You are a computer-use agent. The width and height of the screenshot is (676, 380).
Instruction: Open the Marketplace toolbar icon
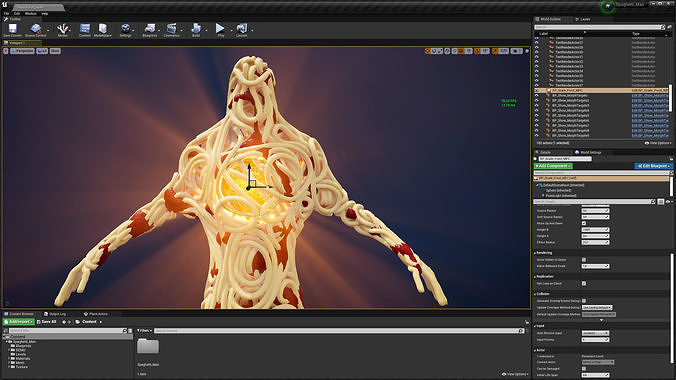click(103, 28)
